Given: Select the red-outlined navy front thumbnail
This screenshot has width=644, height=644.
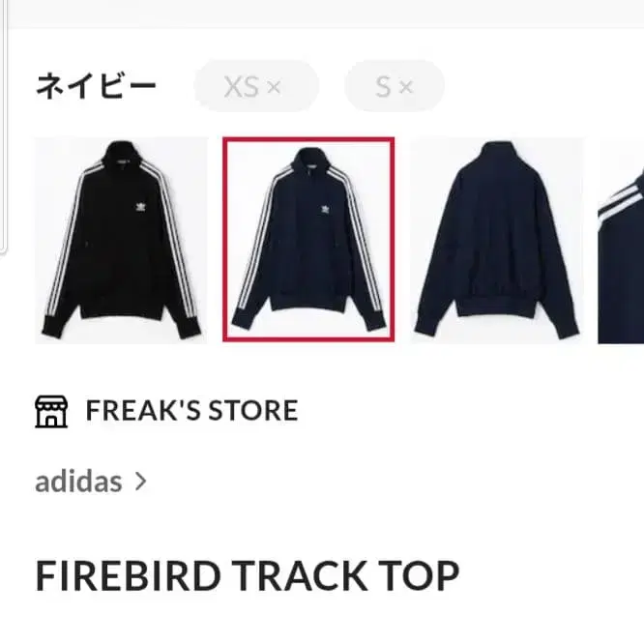Looking at the screenshot, I should click(308, 240).
